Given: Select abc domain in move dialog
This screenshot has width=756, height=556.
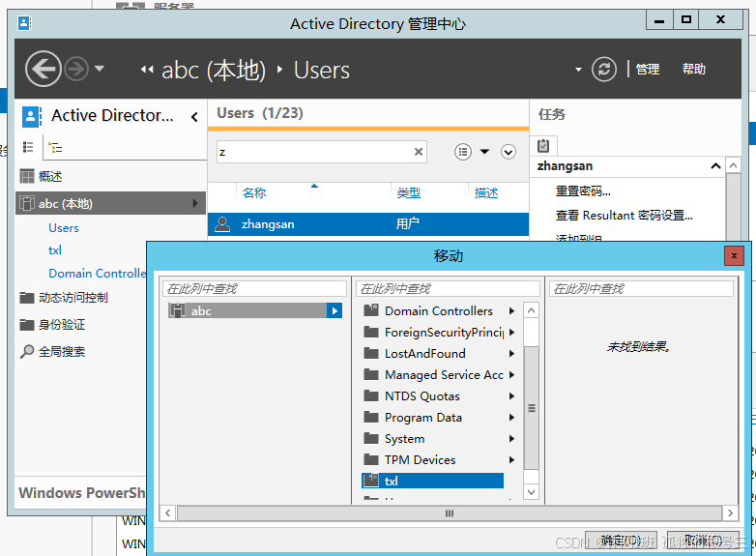Looking at the screenshot, I should [x=247, y=310].
